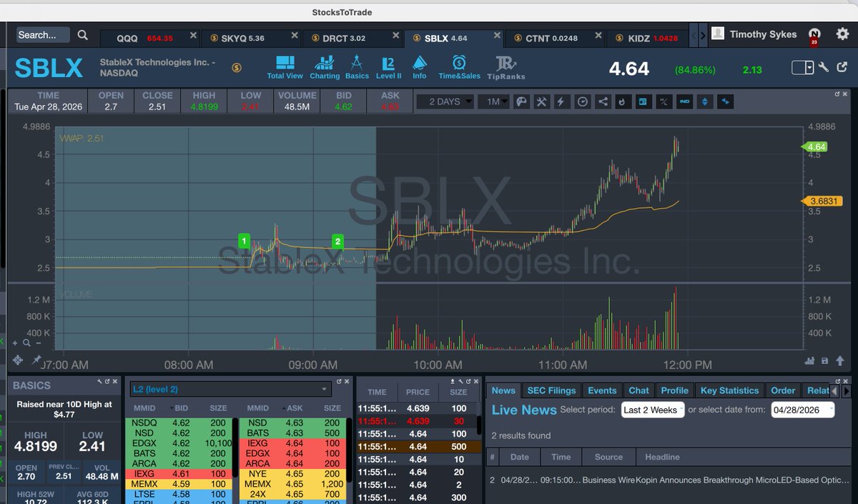Click the chart pin icon
Viewport: 858px width, 504px height.
(36, 360)
